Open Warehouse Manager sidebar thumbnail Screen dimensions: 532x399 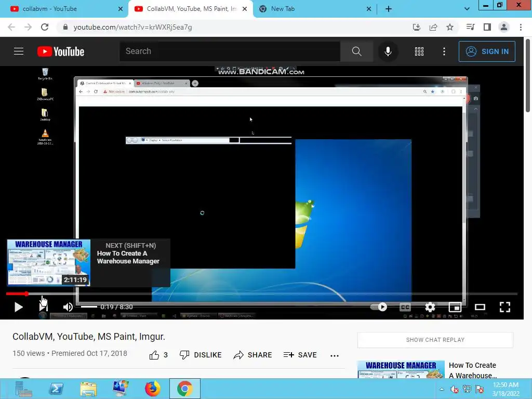[401, 369]
